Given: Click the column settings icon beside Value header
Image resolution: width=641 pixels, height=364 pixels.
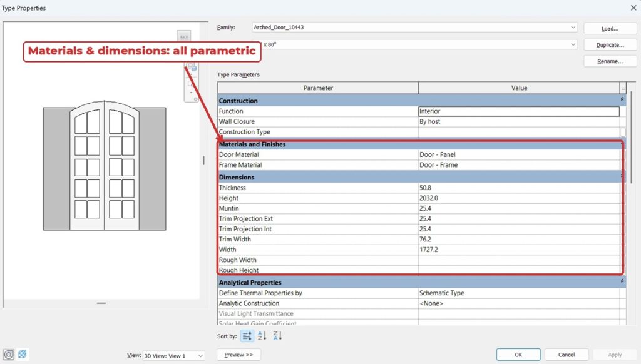Looking at the screenshot, I should tap(623, 88).
